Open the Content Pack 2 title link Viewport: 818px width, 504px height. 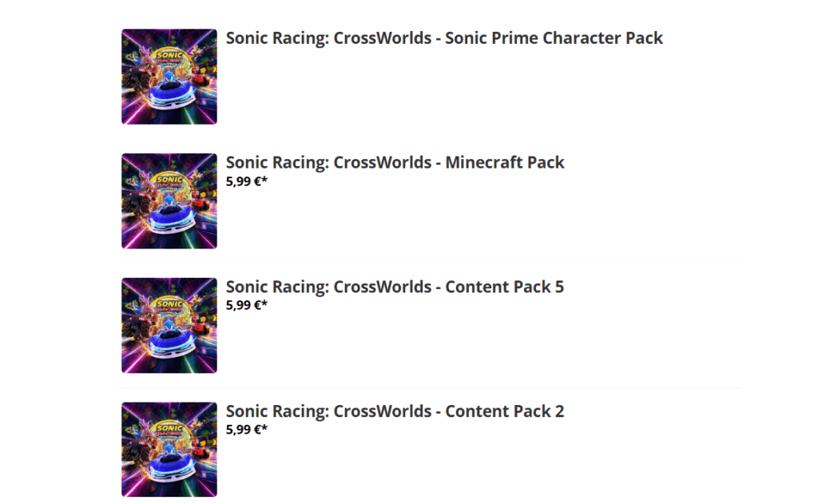point(395,412)
